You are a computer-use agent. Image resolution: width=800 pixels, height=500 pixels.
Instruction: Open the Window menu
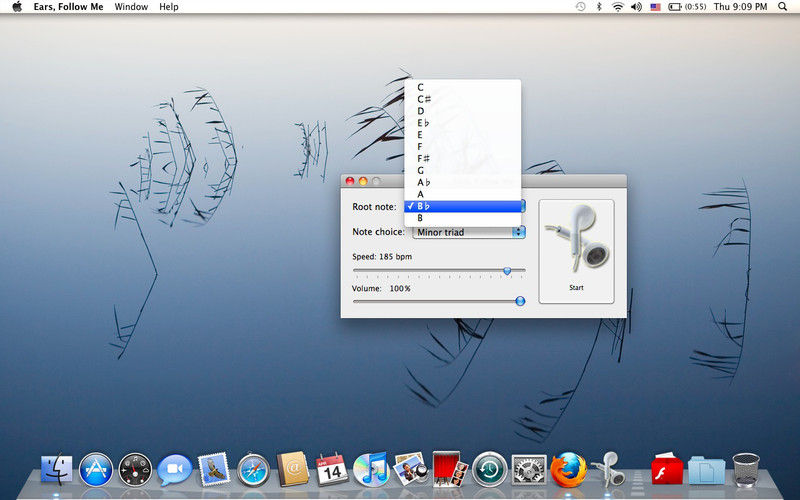(131, 7)
